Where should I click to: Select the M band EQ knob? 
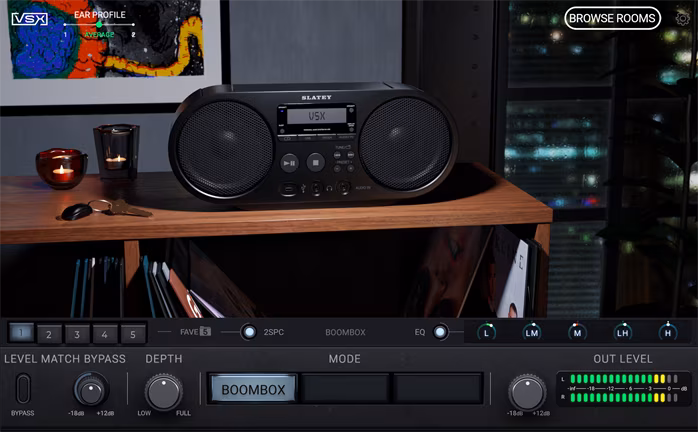[x=577, y=332]
